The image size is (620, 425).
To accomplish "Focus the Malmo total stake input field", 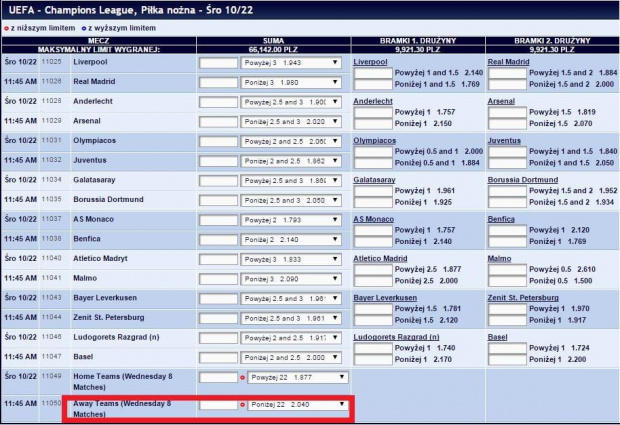I will [x=218, y=279].
